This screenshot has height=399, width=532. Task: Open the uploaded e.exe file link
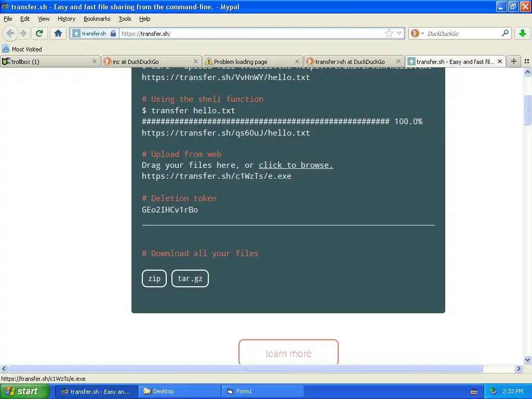(217, 176)
